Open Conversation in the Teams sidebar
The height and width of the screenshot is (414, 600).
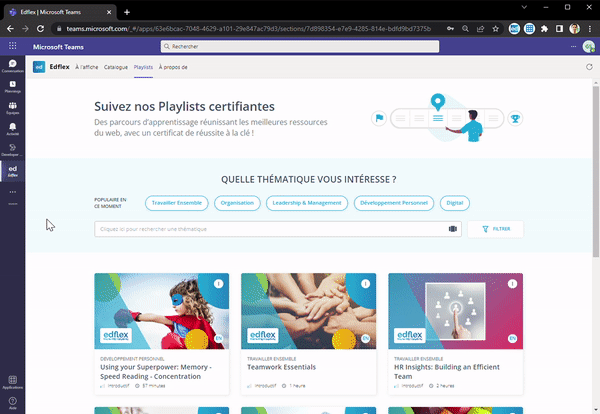(x=13, y=66)
